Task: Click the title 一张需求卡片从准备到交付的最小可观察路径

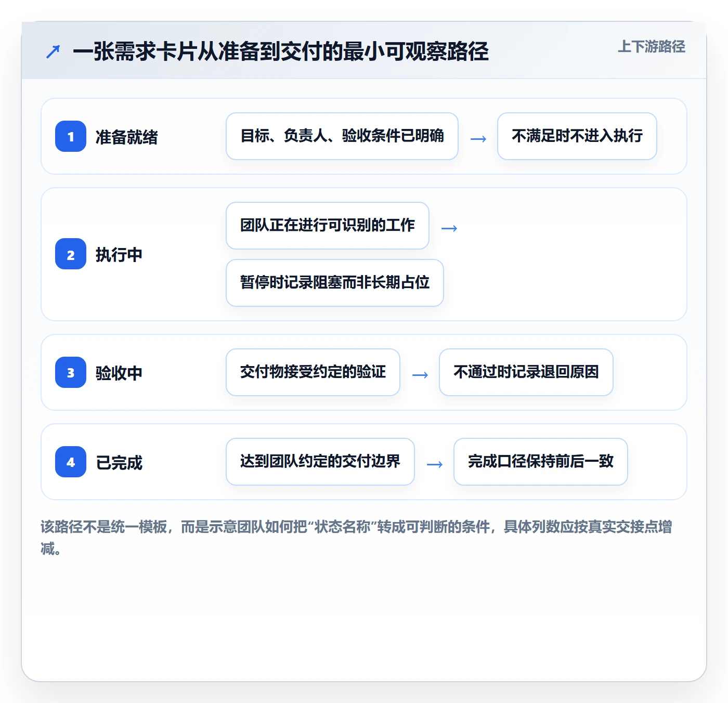Action: [x=281, y=51]
